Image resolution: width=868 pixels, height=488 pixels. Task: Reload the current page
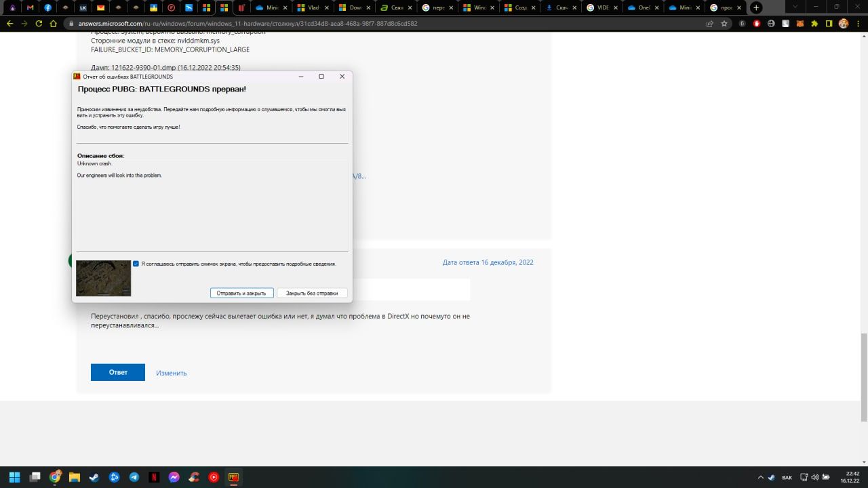[x=38, y=23]
